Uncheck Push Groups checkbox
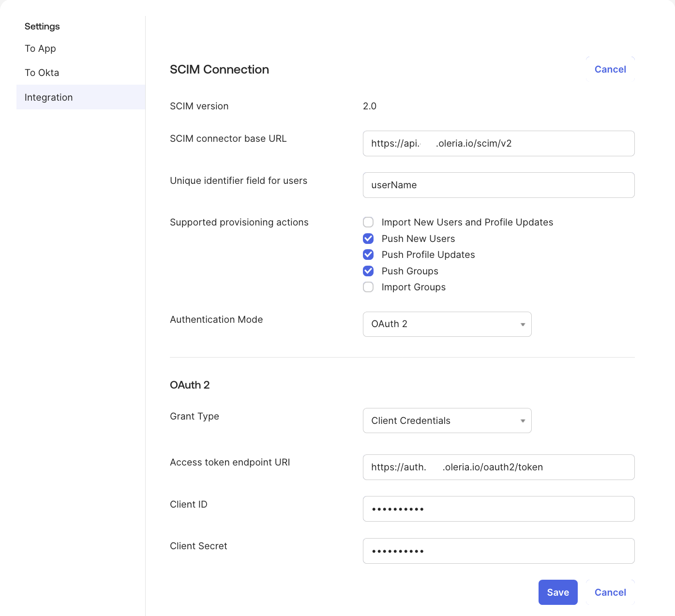The image size is (675, 616). (368, 271)
